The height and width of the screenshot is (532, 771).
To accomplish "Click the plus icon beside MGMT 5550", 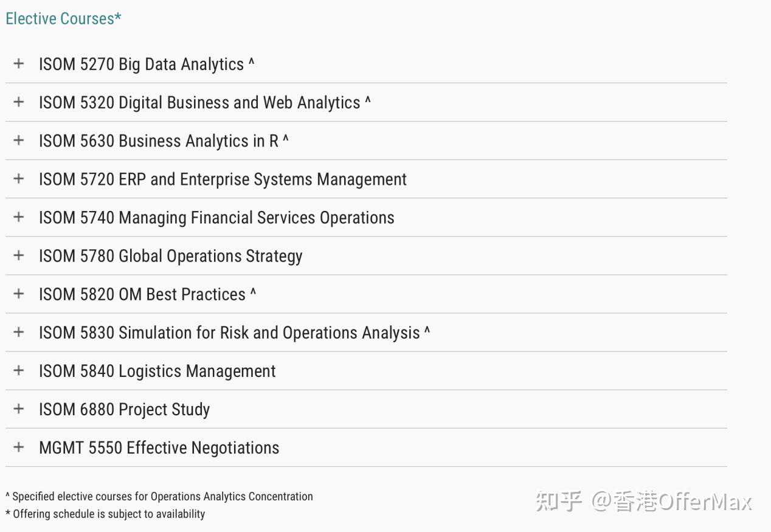I will point(18,447).
